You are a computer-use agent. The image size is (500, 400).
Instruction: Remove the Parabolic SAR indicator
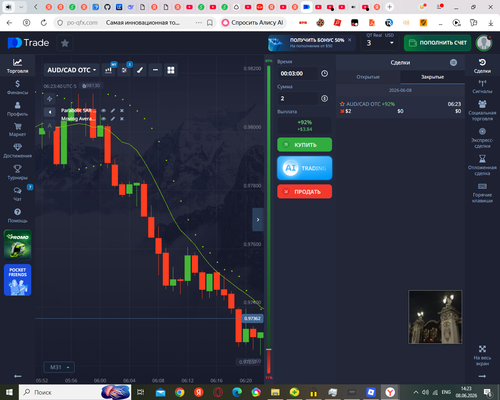tap(122, 110)
